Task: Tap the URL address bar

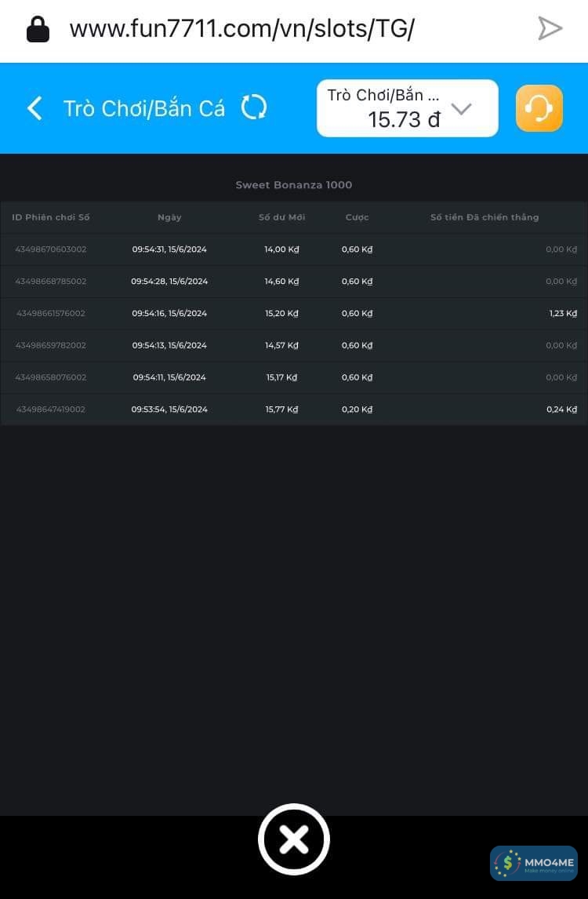Action: (x=241, y=29)
